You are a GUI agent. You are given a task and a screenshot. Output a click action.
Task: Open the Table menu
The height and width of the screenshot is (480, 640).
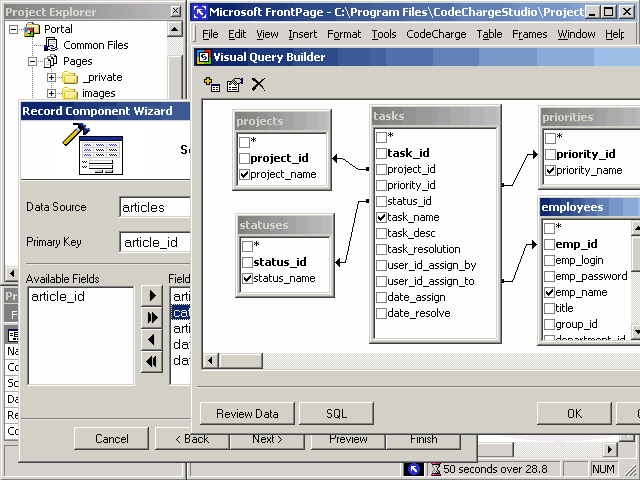[489, 34]
